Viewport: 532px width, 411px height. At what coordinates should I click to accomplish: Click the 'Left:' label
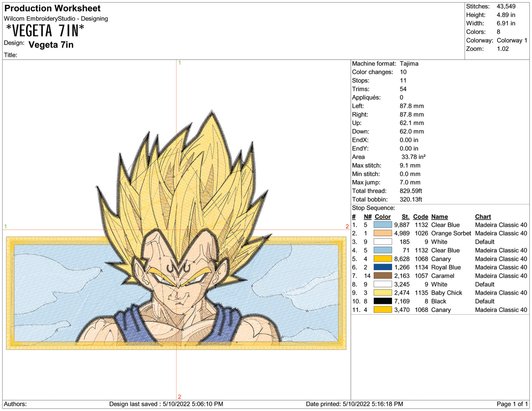tap(358, 106)
